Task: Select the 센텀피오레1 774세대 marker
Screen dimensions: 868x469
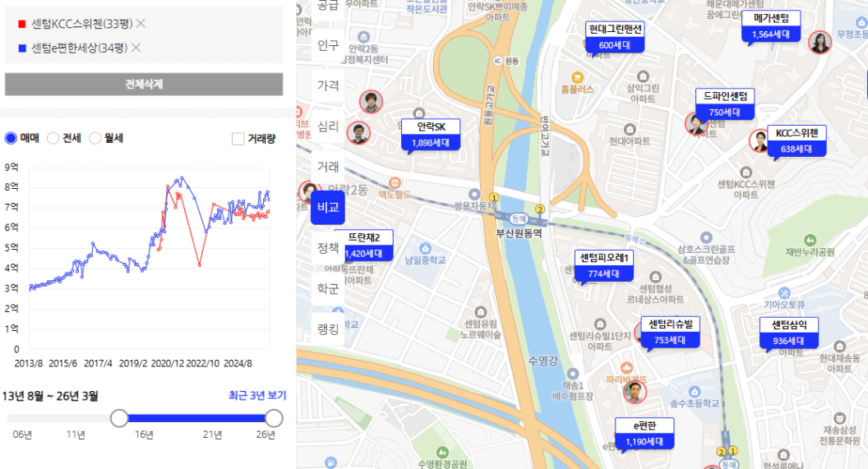Action: (x=603, y=265)
